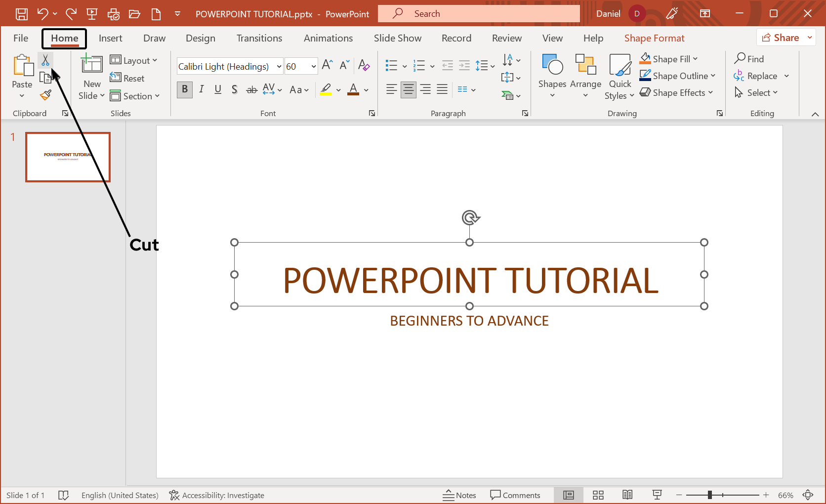
Task: Click the Cut scissors icon
Action: tap(45, 60)
